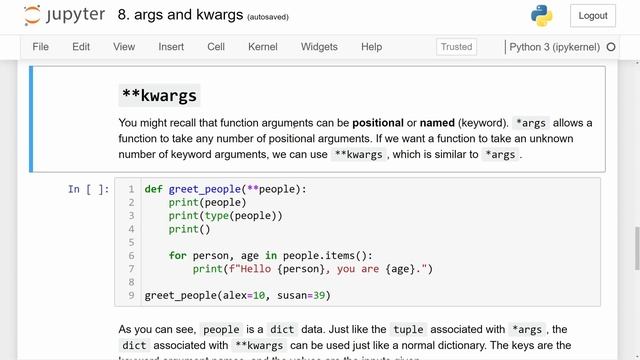Check the kernel idle indicator circle
Image resolution: width=640 pixels, height=360 pixels.
[x=611, y=47]
